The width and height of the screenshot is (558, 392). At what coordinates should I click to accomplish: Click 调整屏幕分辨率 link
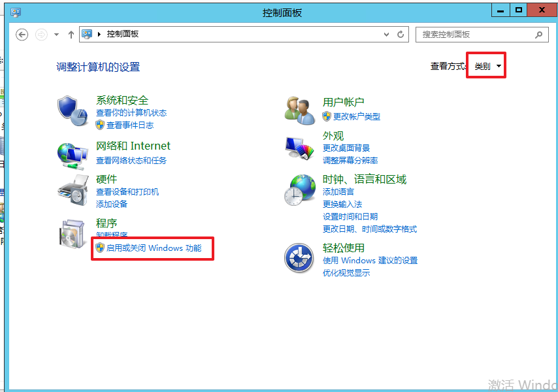(x=350, y=161)
